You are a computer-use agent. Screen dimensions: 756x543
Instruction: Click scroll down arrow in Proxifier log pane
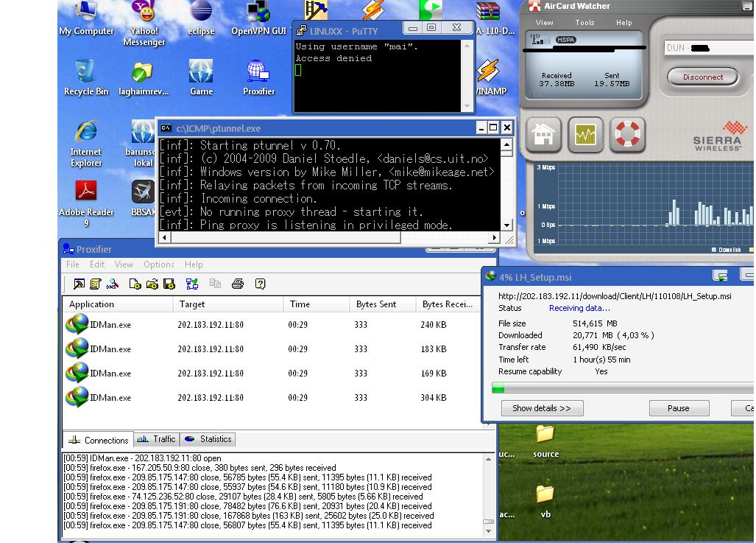pos(488,531)
